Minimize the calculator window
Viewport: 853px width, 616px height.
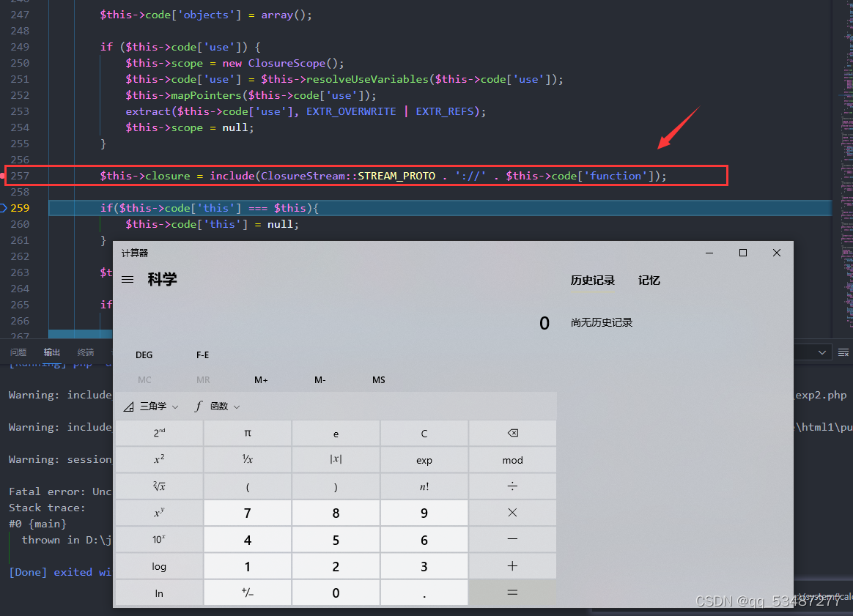[x=709, y=253]
